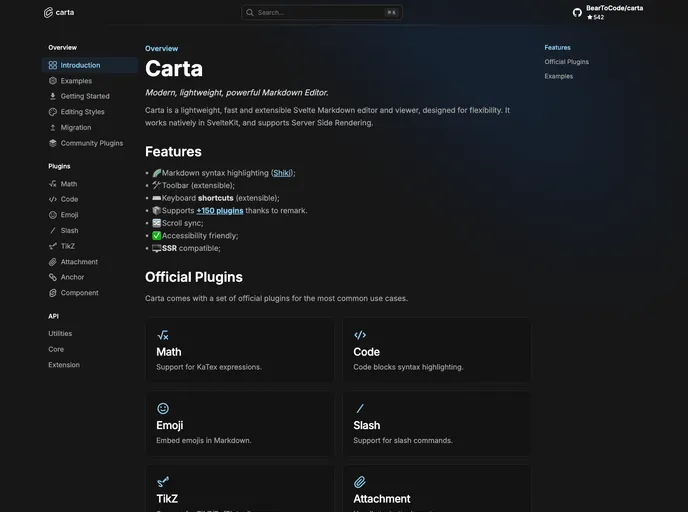Click the Code brackets sidebar icon
The width and height of the screenshot is (688, 512).
53,199
